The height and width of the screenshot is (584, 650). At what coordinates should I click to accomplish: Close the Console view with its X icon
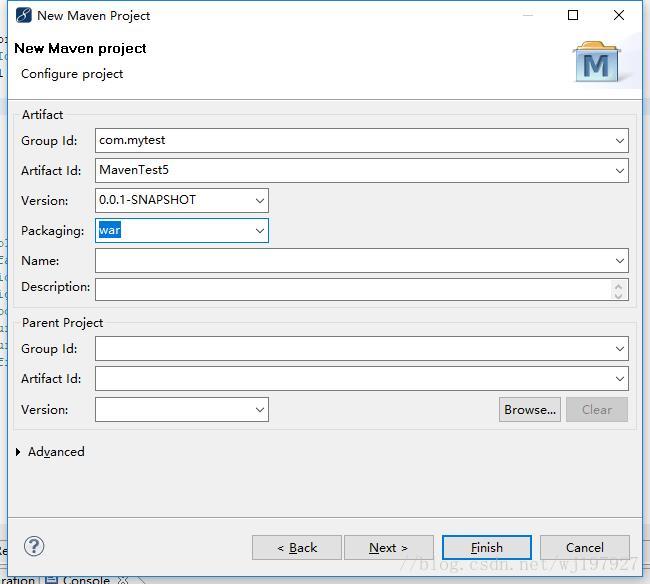(x=123, y=580)
